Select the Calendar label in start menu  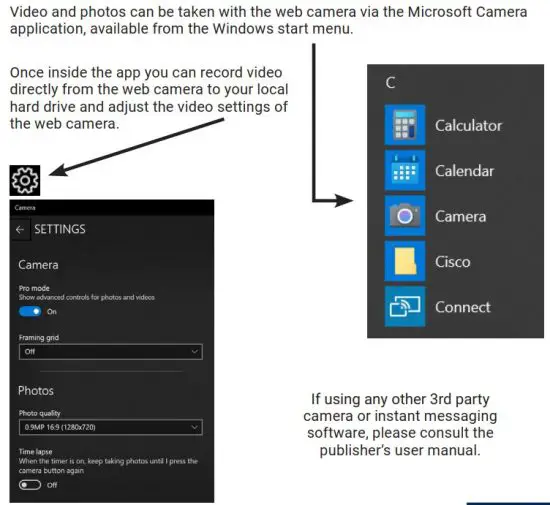pos(464,171)
